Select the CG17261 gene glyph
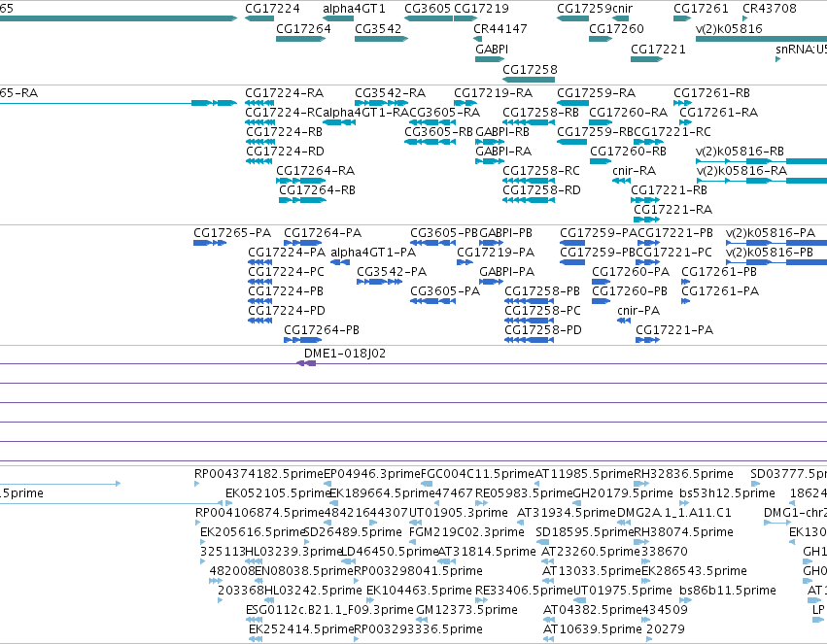The image size is (827, 644). point(682,18)
